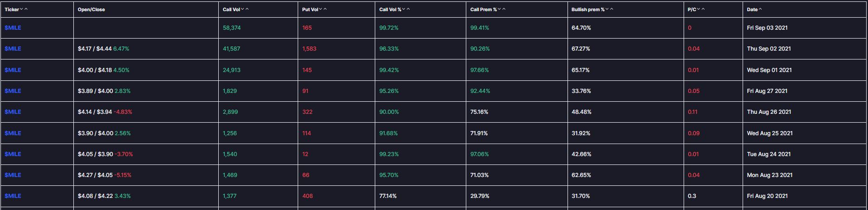The image size is (868, 210).
Task: Sort Bullish prem % ascending arrow
Action: pyautogui.click(x=612, y=9)
